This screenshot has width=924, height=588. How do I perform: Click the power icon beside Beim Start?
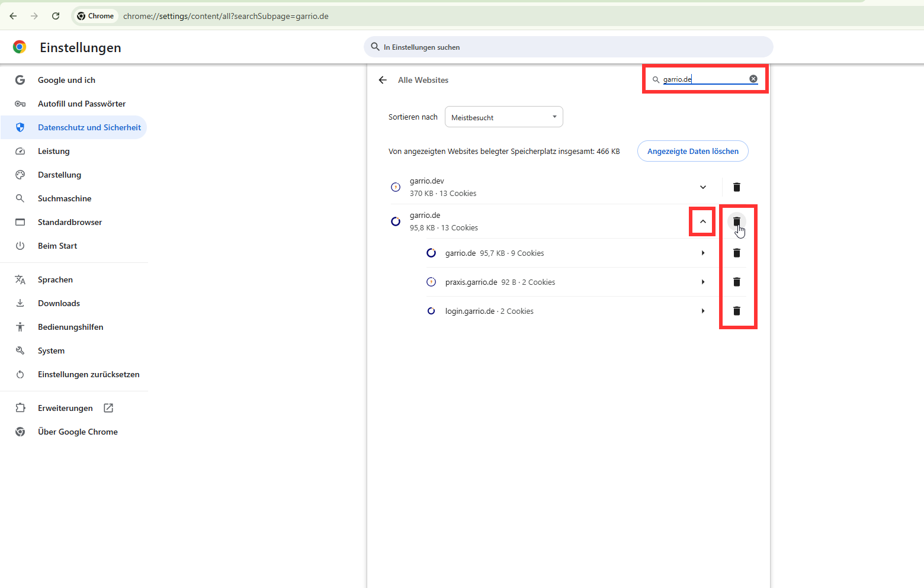[x=20, y=246]
